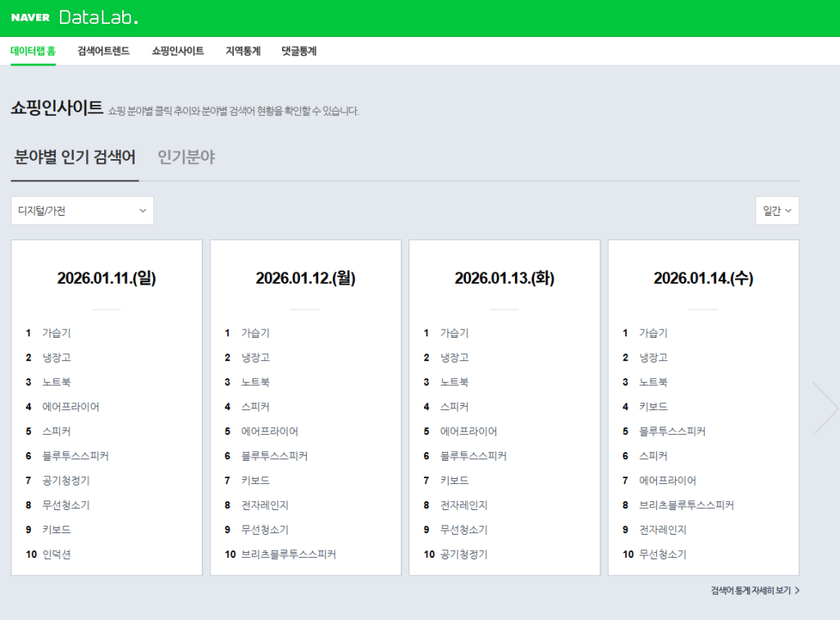Viewport: 840px width, 620px height.
Task: Choose 키보드 ranked 4th on 2026.01.14
Action: click(x=653, y=407)
